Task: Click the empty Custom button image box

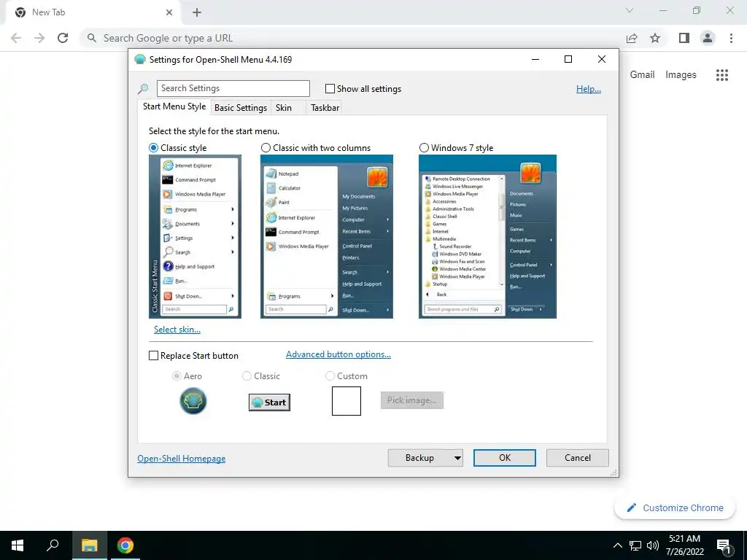Action: click(347, 401)
